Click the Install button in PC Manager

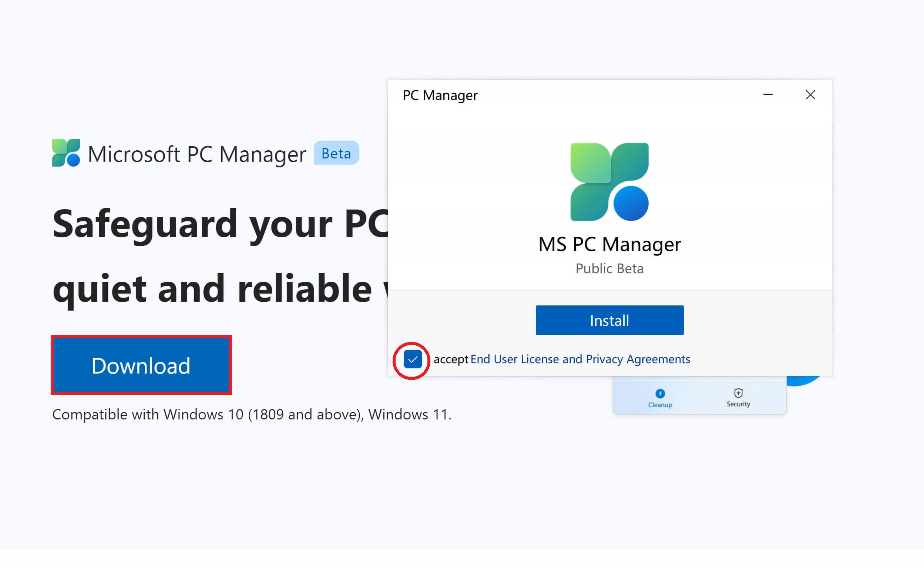click(x=609, y=320)
